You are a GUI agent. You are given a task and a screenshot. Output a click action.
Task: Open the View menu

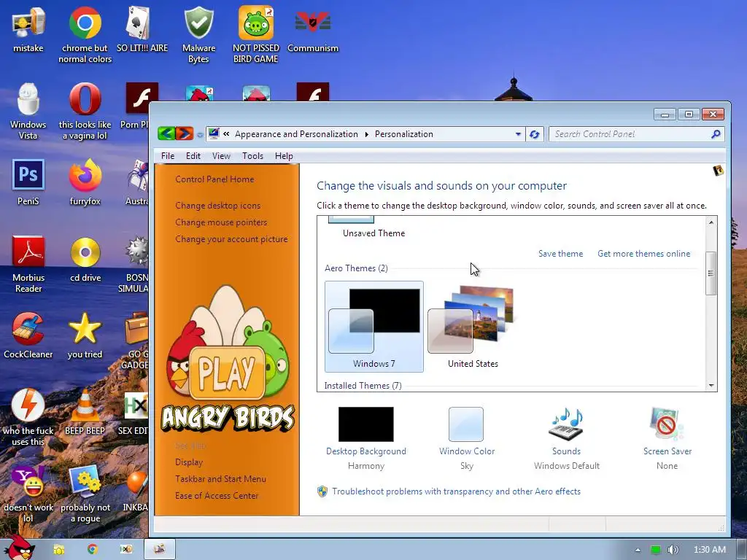(x=221, y=156)
